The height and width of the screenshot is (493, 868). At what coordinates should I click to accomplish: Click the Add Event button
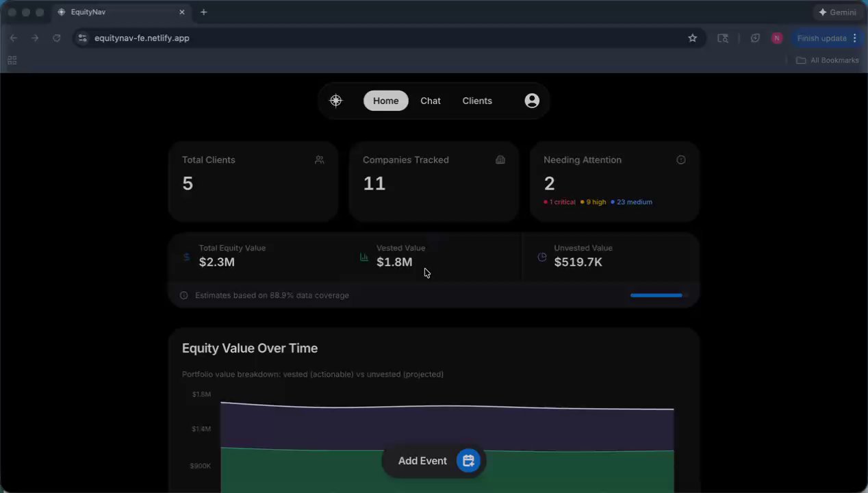pos(434,461)
